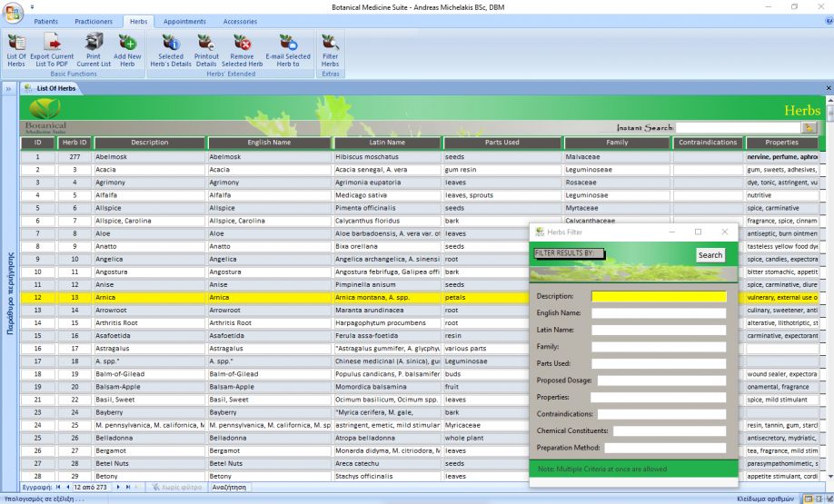Click the Contraindications column header
The image size is (834, 504).
pyautogui.click(x=708, y=143)
